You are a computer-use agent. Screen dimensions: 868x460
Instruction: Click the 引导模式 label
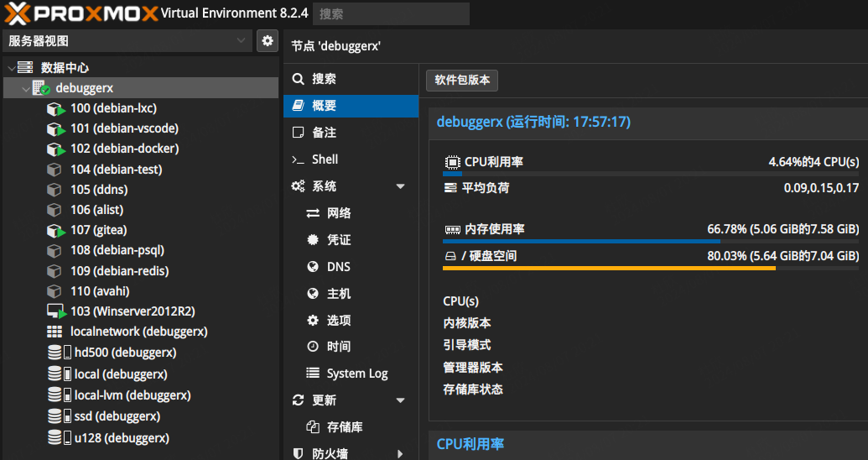click(466, 345)
